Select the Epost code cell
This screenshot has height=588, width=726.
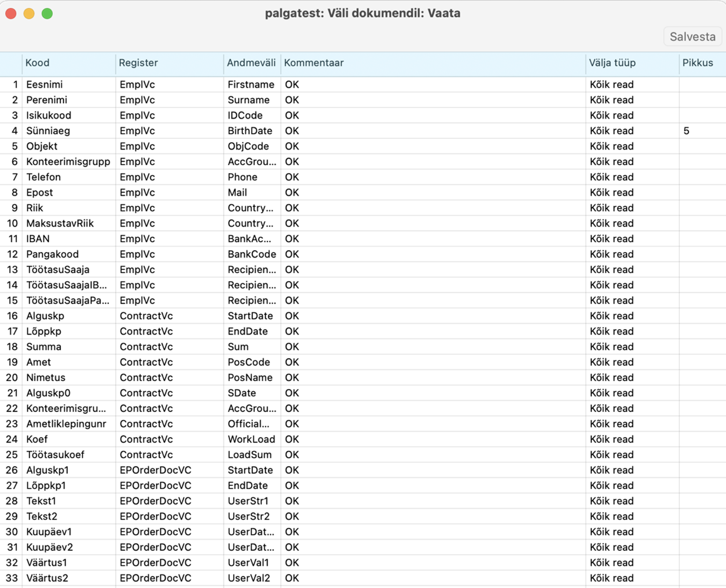coord(69,193)
